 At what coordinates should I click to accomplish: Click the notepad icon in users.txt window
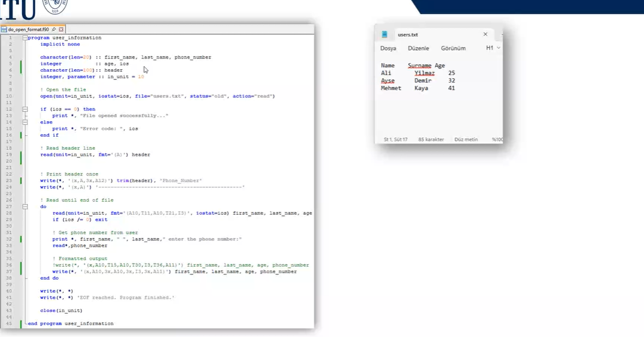click(384, 35)
